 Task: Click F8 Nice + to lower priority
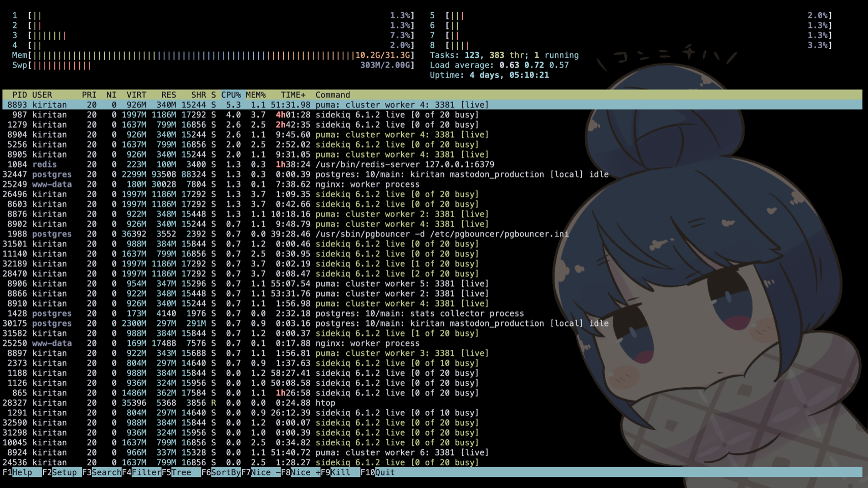pyautogui.click(x=301, y=472)
